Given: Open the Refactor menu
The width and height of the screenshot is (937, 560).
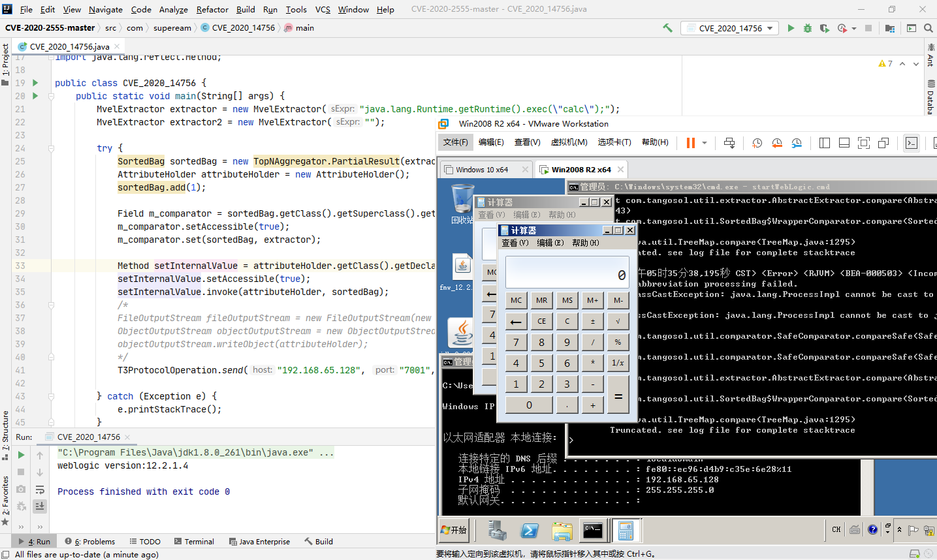Looking at the screenshot, I should tap(212, 9).
